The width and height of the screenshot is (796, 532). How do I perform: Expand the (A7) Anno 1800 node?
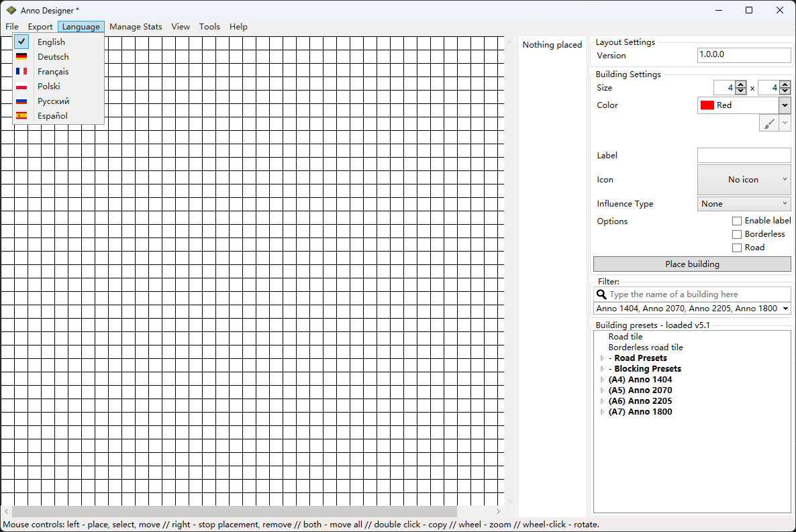tap(603, 412)
